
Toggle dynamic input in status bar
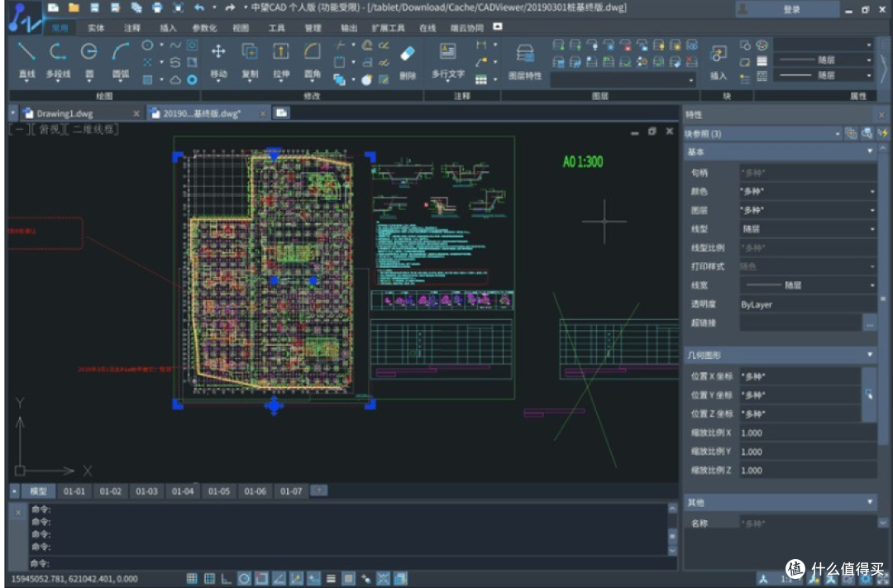coord(313,578)
